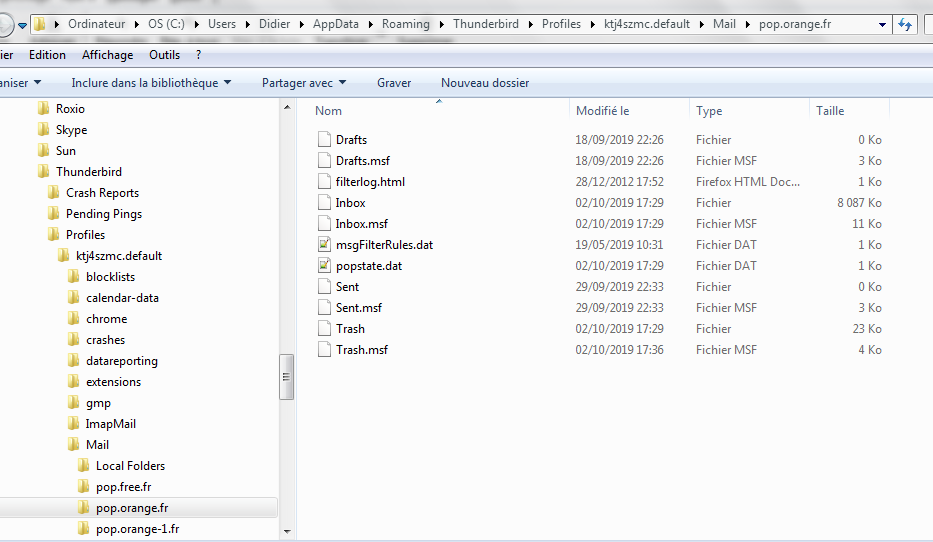Open the Outils menu
Screen dimensions: 933x542
click(x=164, y=55)
